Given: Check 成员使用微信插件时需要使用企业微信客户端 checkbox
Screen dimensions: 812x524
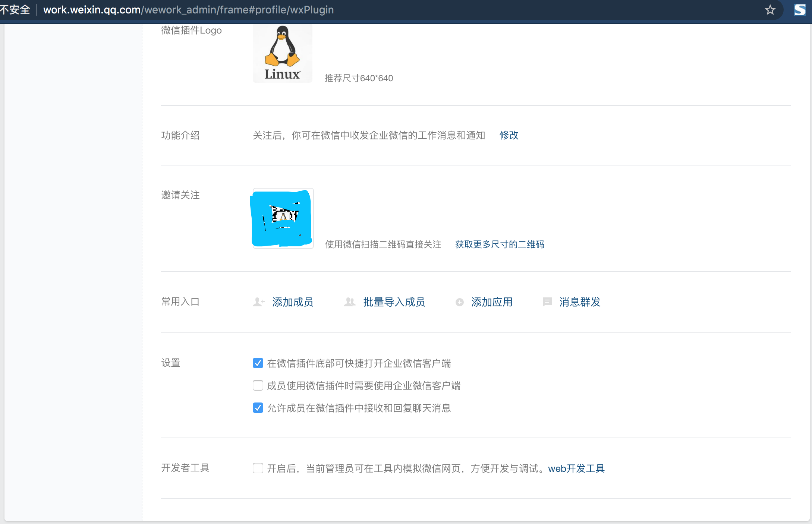Looking at the screenshot, I should pyautogui.click(x=258, y=385).
